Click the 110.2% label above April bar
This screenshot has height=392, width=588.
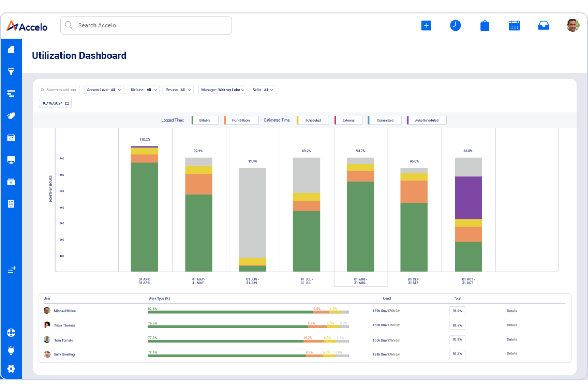coord(145,139)
